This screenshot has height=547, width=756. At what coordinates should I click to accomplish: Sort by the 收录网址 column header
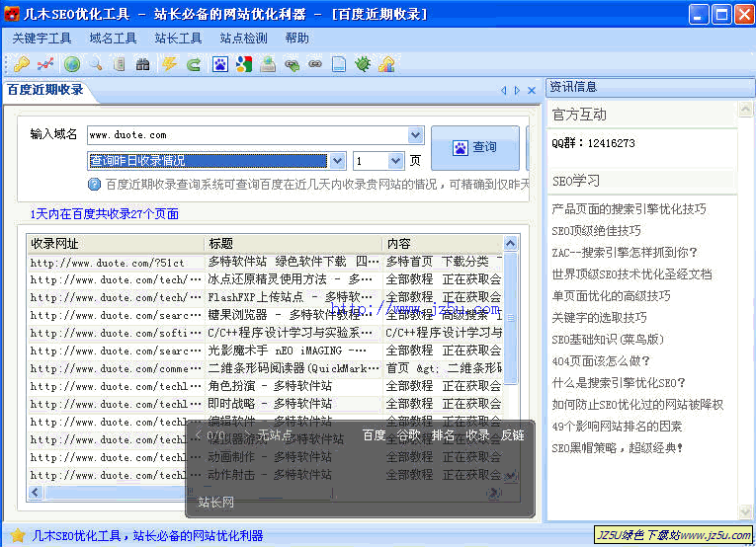[117, 244]
